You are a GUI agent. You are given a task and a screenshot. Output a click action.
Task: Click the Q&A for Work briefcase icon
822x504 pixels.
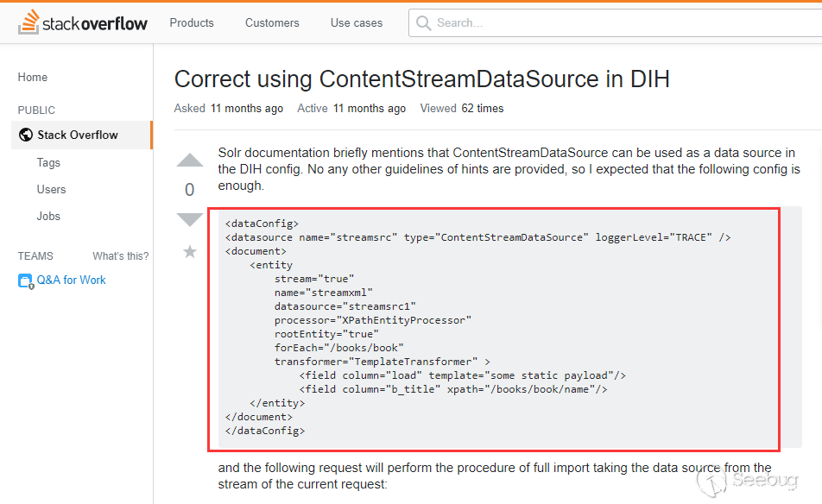tap(25, 280)
